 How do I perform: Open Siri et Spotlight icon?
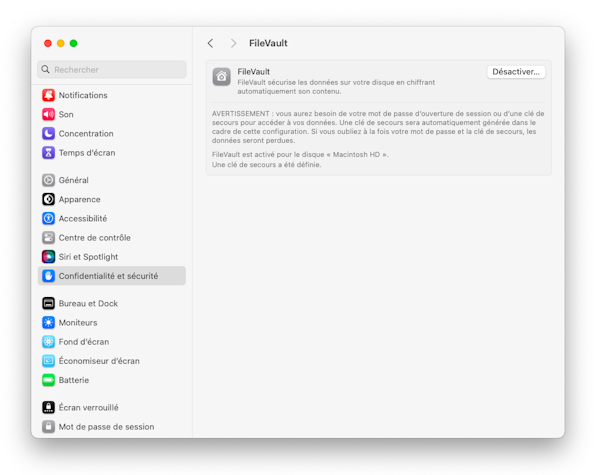coord(48,257)
